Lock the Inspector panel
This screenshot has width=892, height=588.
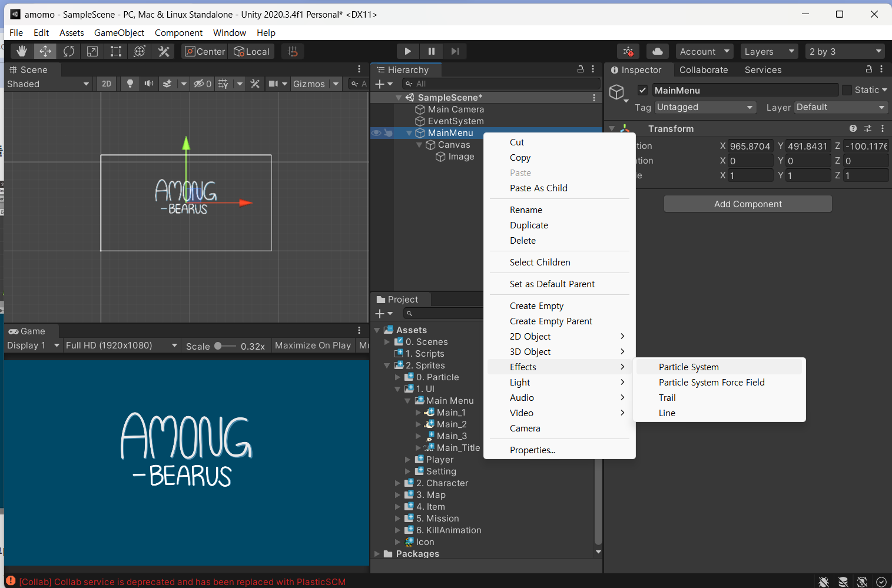point(868,69)
